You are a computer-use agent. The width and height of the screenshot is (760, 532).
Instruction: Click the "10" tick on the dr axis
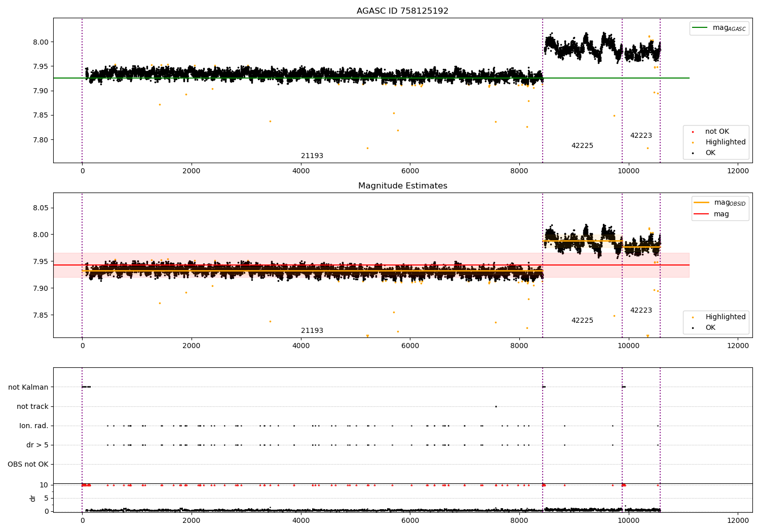tap(44, 485)
